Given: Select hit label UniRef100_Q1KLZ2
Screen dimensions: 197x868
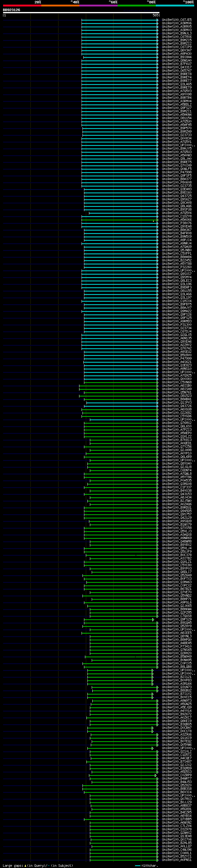Looking at the screenshot, I should pos(177,436).
